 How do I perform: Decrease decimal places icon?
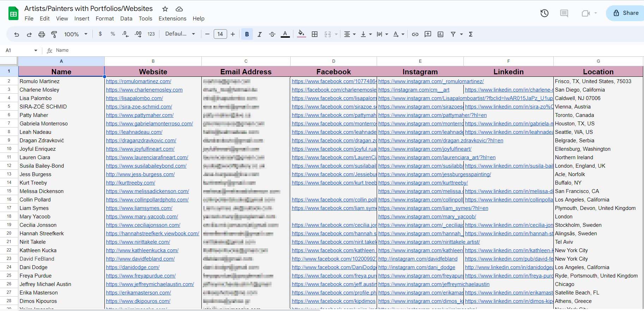(x=125, y=34)
